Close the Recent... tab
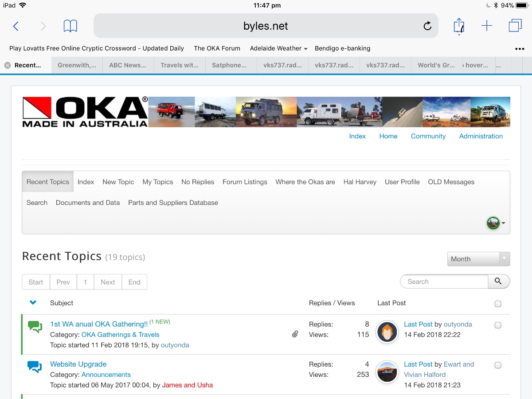The width and height of the screenshot is (532, 399). pyautogui.click(x=8, y=65)
